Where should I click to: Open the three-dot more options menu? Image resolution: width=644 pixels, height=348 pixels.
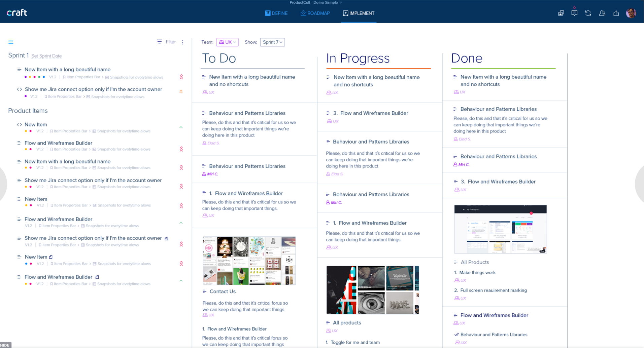(x=183, y=42)
